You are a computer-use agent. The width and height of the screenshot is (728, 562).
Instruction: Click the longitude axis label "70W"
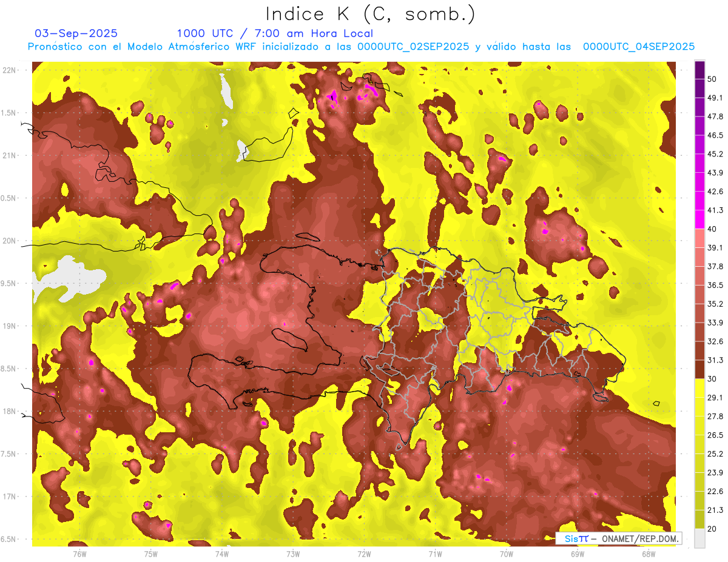pyautogui.click(x=506, y=554)
